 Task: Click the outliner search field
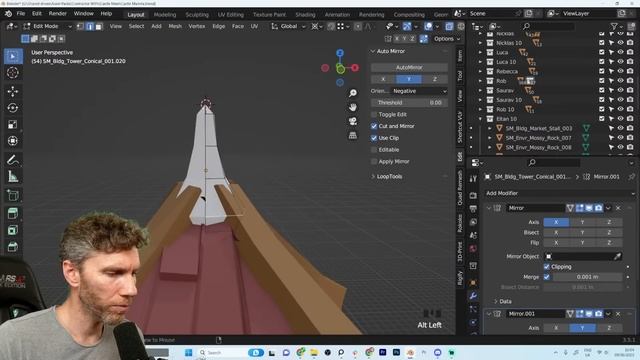[x=549, y=26]
